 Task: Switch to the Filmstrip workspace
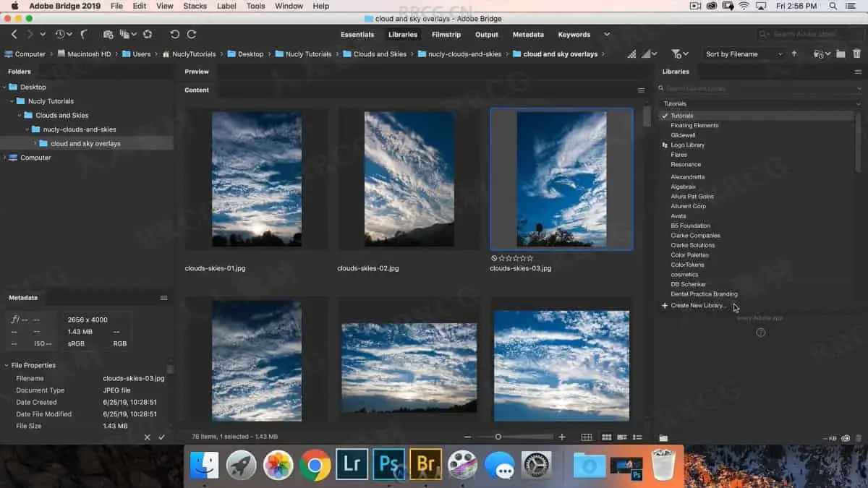pos(446,34)
